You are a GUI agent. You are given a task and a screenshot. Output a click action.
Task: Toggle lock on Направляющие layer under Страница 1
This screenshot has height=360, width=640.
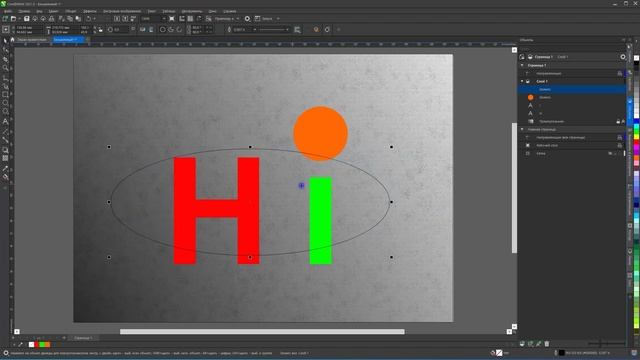[620, 73]
